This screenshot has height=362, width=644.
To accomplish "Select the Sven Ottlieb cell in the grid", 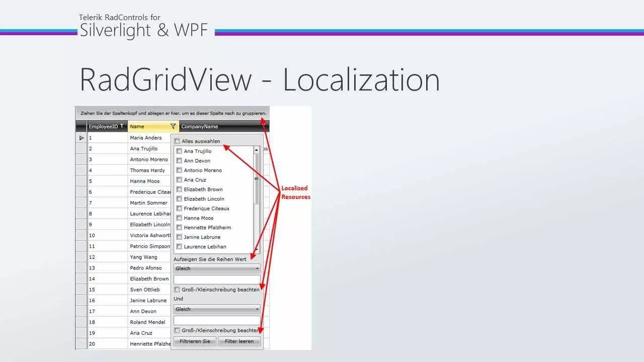I will (149, 290).
